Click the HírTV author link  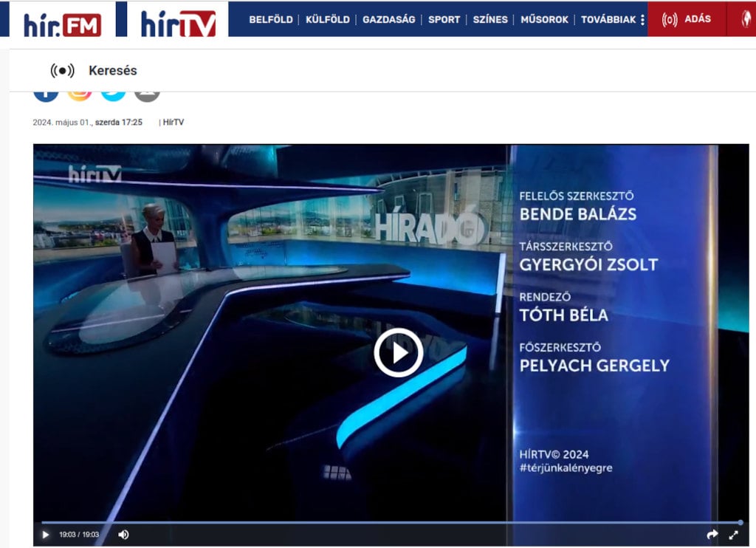pos(173,123)
